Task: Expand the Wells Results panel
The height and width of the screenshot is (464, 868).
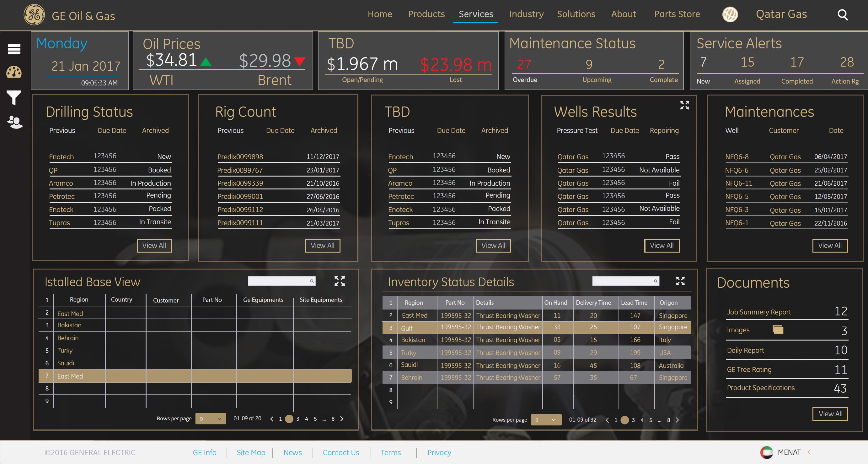Action: click(x=684, y=105)
